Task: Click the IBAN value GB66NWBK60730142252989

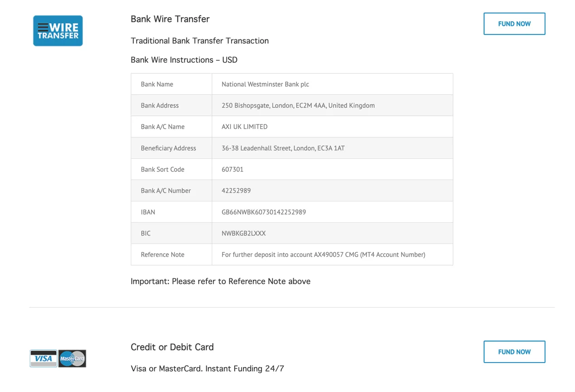Action: click(264, 212)
